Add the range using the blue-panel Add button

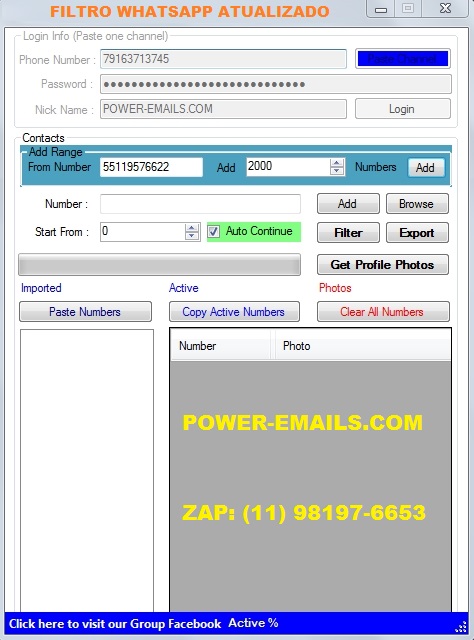click(x=426, y=168)
